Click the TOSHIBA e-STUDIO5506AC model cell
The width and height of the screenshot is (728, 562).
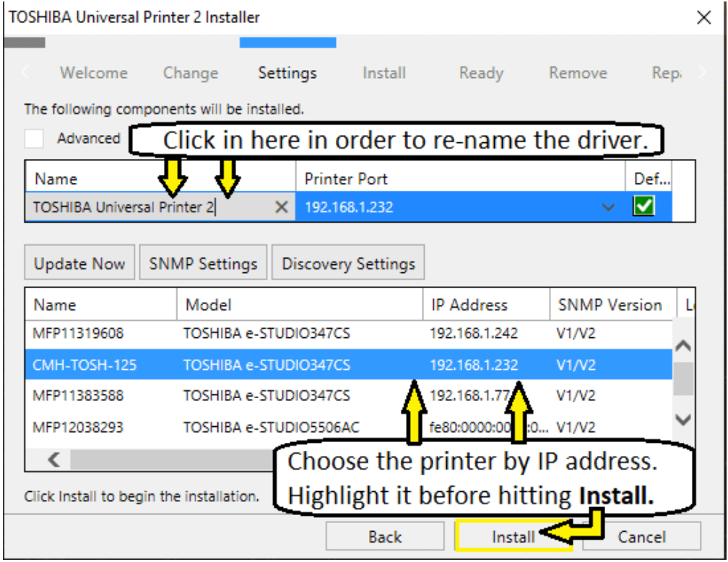272,427
